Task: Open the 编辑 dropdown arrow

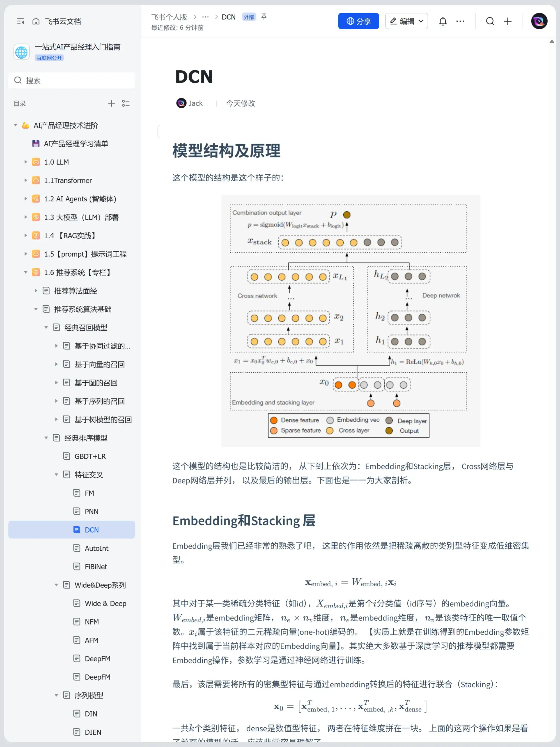Action: click(x=421, y=21)
